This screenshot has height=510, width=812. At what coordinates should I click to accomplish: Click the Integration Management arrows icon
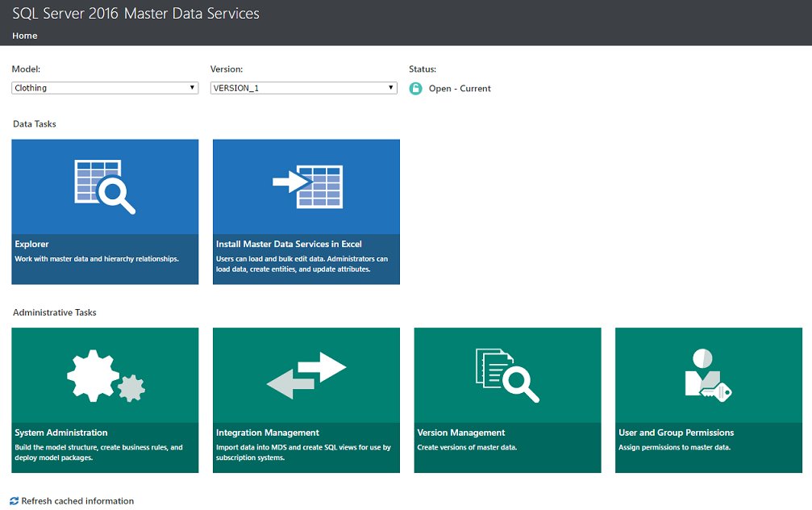pos(306,375)
